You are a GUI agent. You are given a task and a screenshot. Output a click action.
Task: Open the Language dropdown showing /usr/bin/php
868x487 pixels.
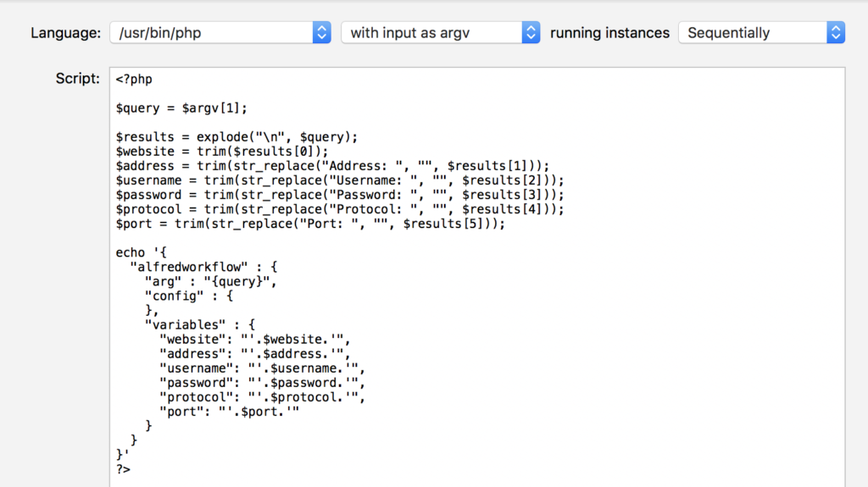pos(210,33)
